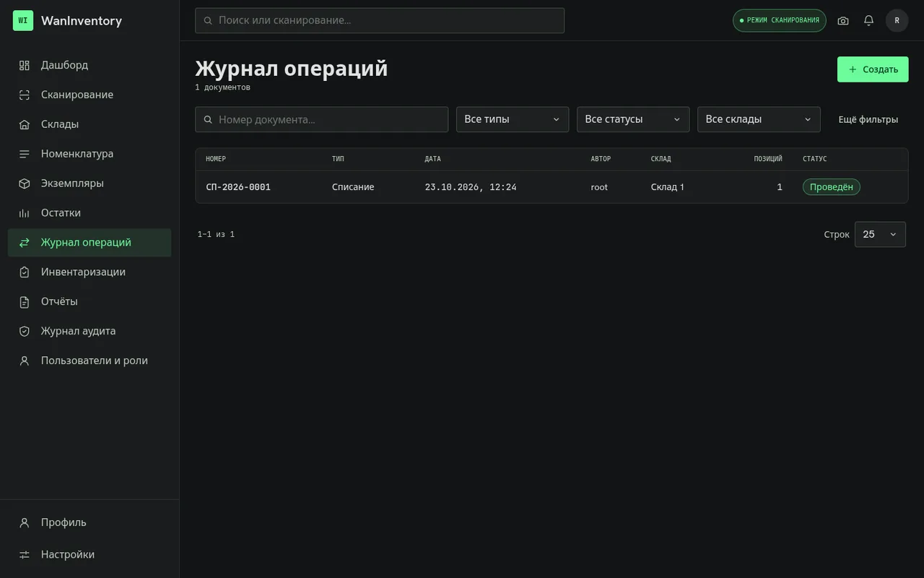
Task: Click the Инвентаризации clipboard icon
Action: click(x=25, y=272)
